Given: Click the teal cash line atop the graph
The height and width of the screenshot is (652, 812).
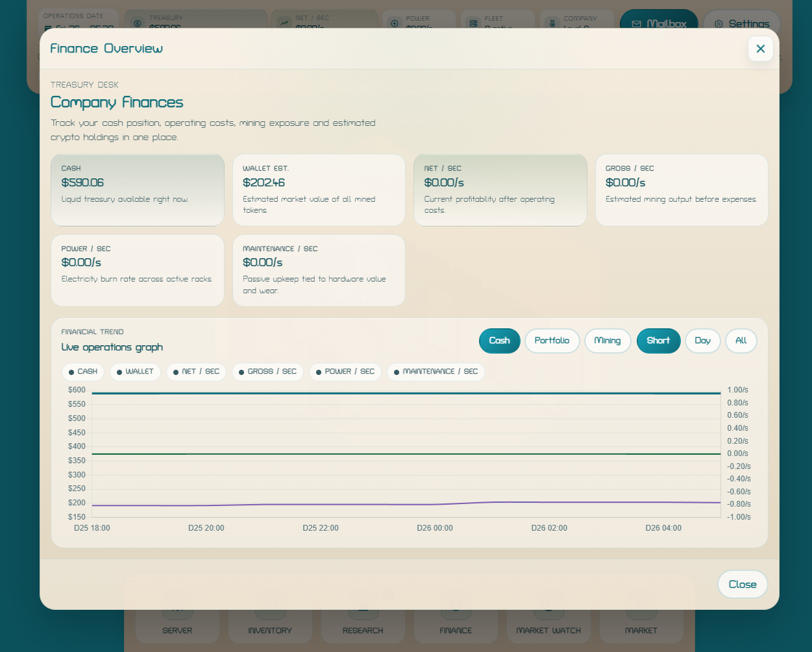Looking at the screenshot, I should 406,393.
